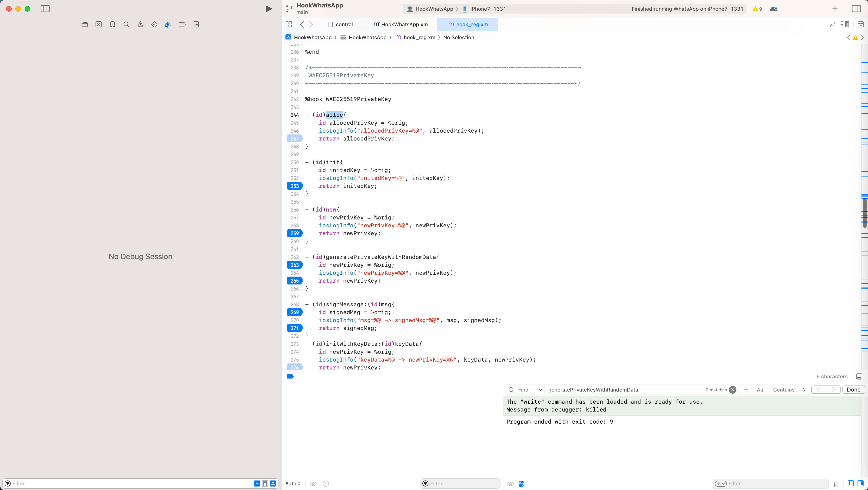The width and height of the screenshot is (868, 490).
Task: Hide the debug area panel
Action: tap(859, 377)
